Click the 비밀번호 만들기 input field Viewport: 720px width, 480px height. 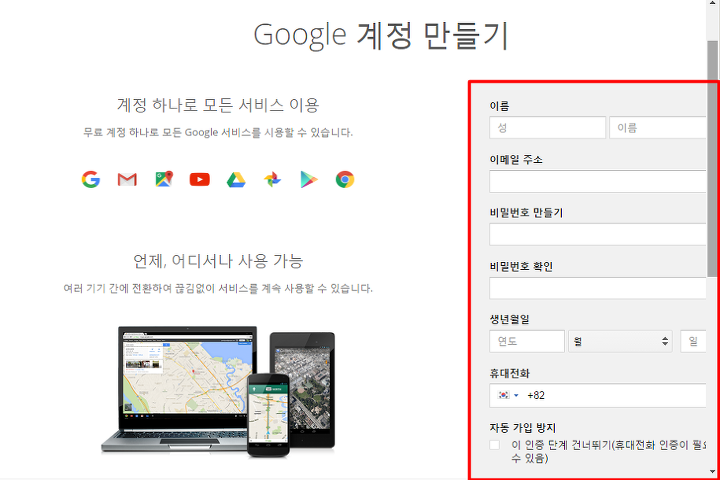598,235
